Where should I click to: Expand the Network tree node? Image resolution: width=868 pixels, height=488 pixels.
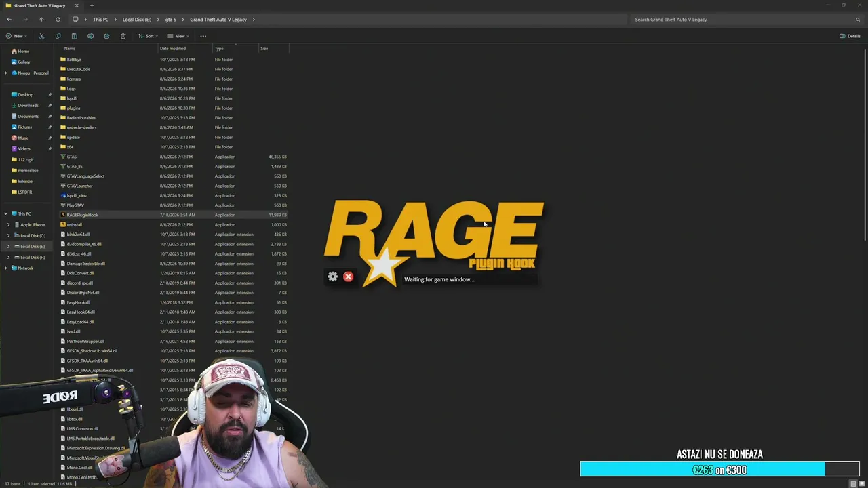pyautogui.click(x=6, y=268)
